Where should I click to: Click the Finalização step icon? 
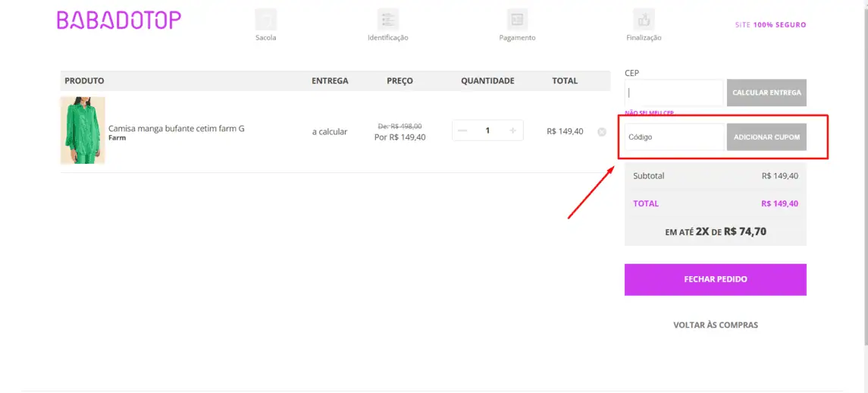click(x=644, y=20)
